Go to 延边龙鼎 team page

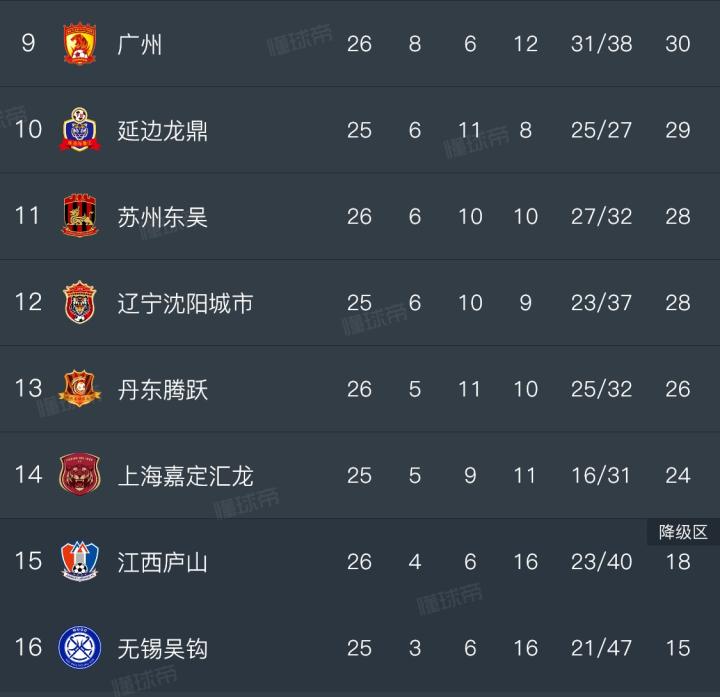[163, 130]
